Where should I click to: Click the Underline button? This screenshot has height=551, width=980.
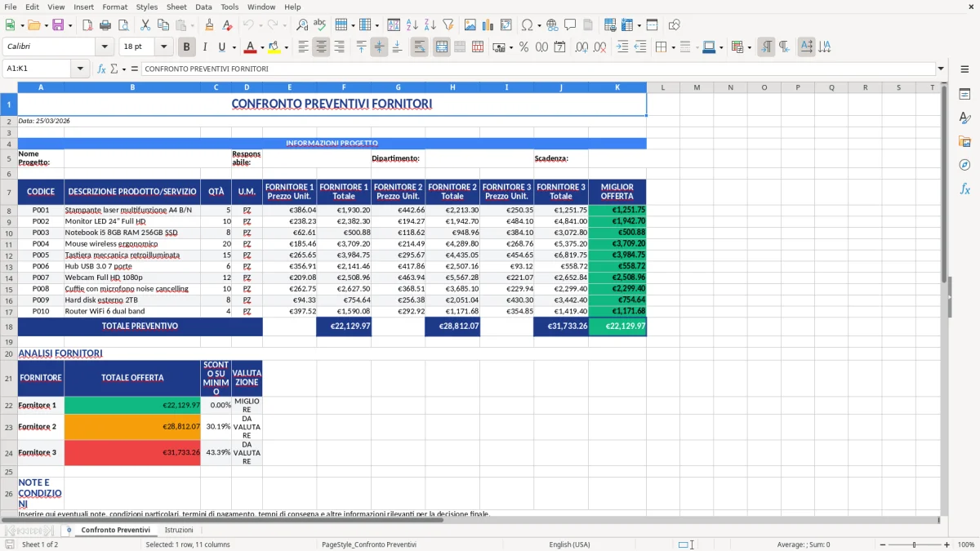tap(220, 47)
